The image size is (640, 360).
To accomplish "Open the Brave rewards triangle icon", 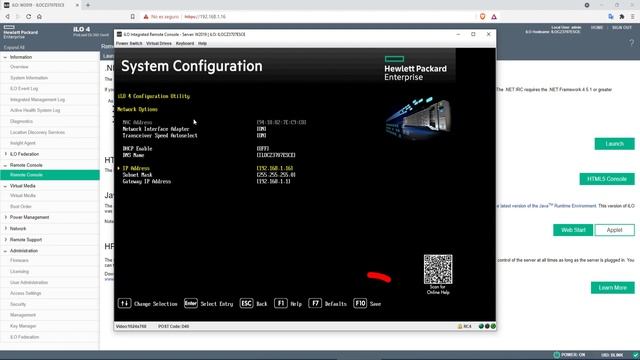I will pyautogui.click(x=494, y=17).
